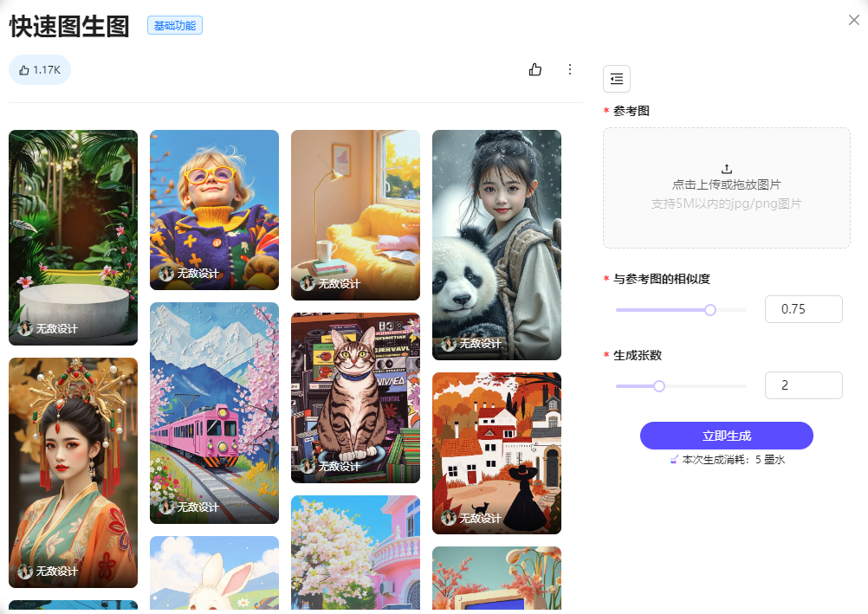Click the 立即生成 button
Screen dimensions: 868x614
point(726,436)
